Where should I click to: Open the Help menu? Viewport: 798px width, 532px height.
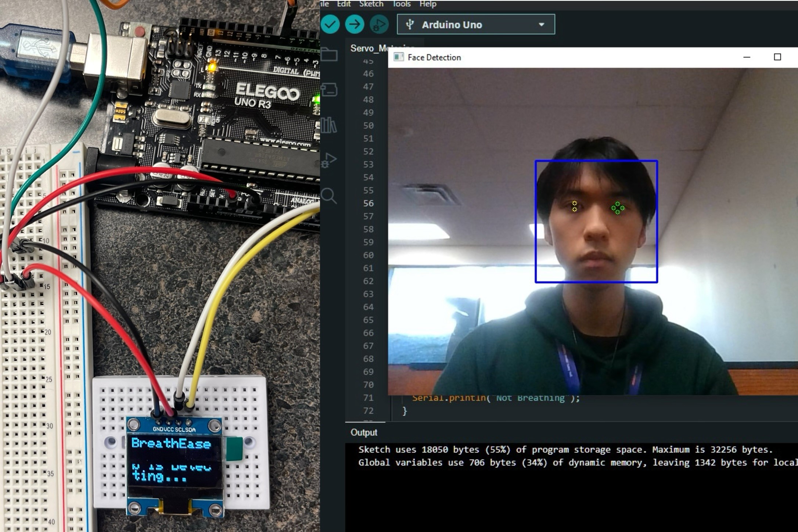click(x=428, y=4)
